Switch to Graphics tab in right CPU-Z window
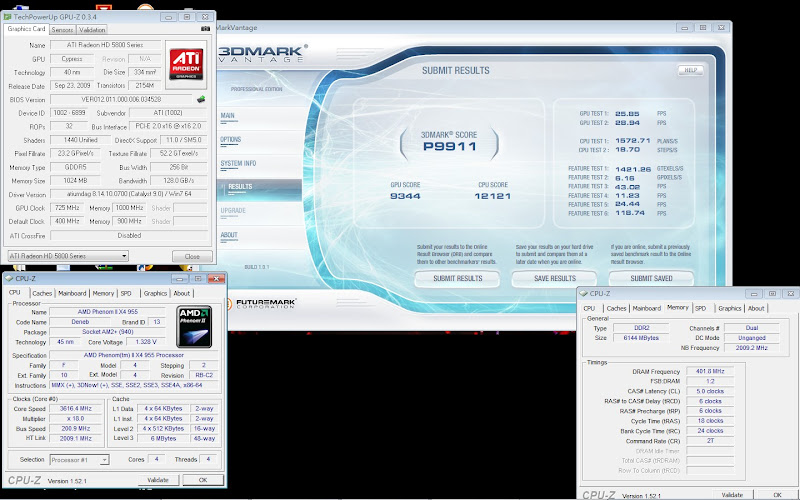Image resolution: width=800 pixels, height=500 pixels. coord(730,308)
